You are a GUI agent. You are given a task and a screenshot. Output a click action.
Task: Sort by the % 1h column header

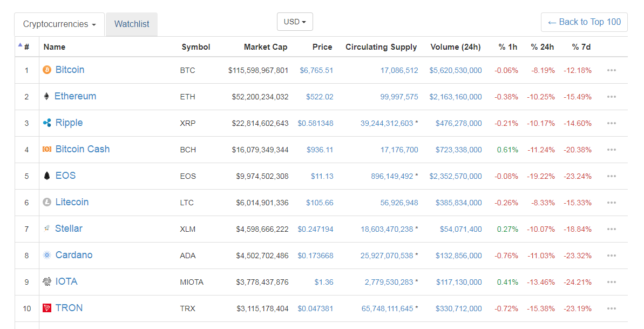(507, 47)
